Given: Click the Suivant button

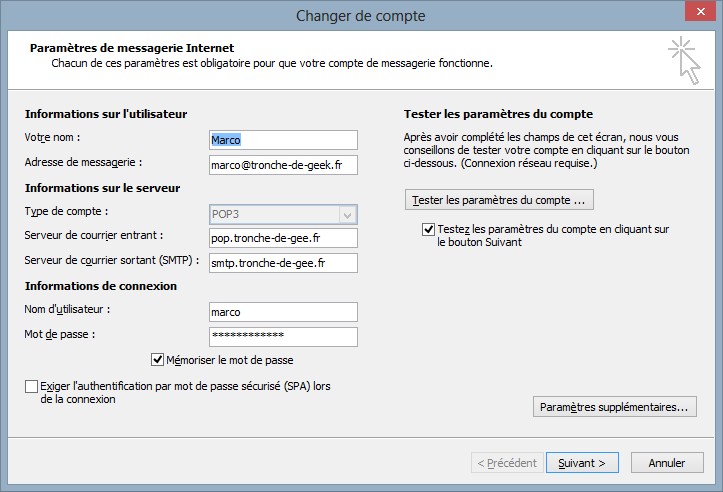Looking at the screenshot, I should click(x=582, y=462).
